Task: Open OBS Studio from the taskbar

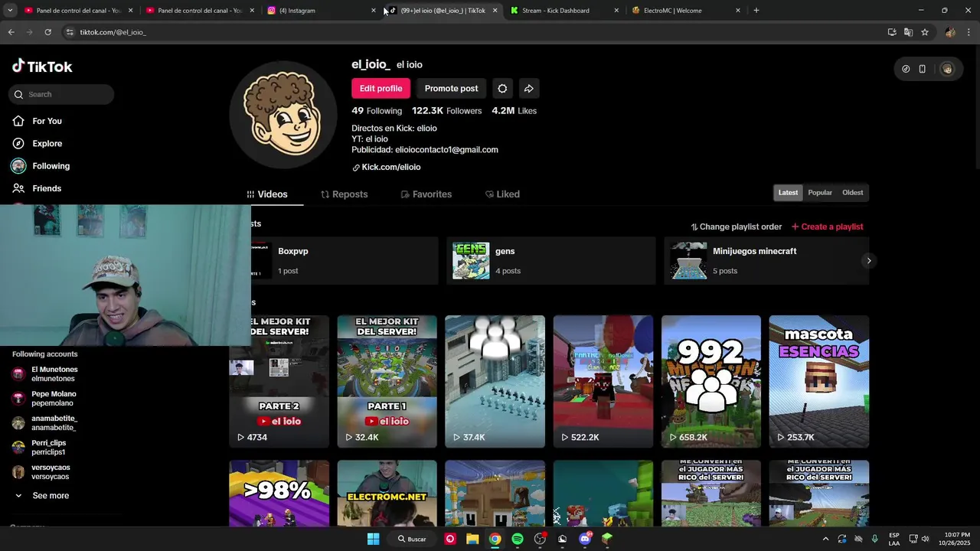Action: (x=540, y=539)
